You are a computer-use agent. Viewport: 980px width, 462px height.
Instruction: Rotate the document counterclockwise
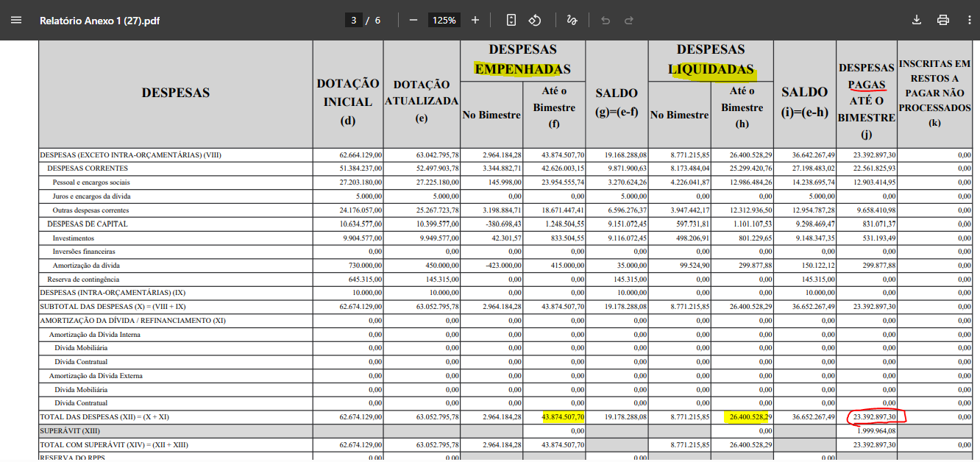coord(535,20)
